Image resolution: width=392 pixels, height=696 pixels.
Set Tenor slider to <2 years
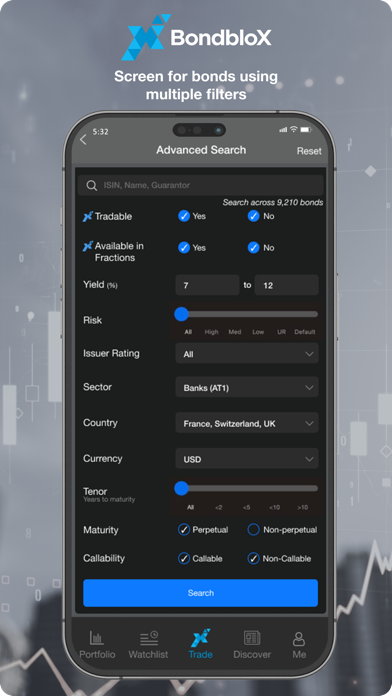[218, 507]
